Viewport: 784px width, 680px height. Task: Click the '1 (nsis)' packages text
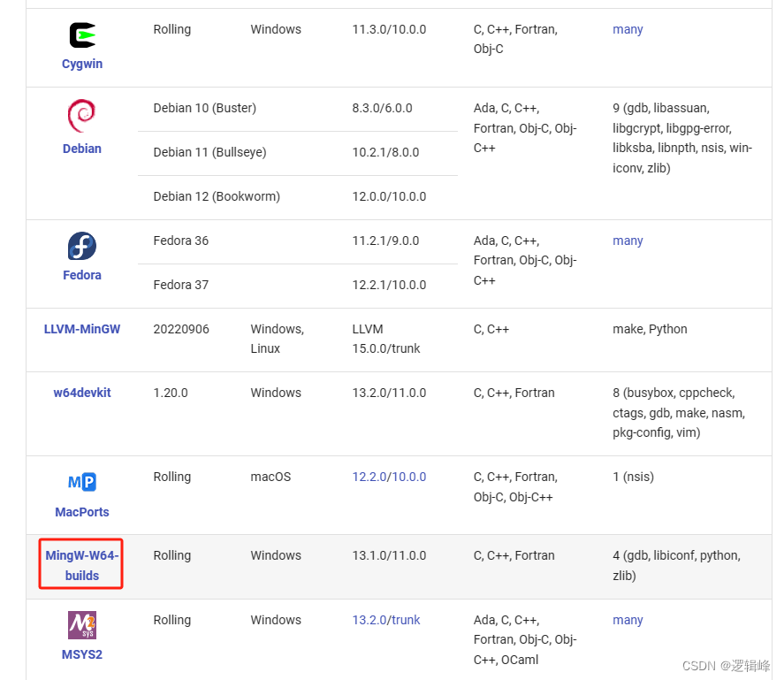[x=633, y=477]
